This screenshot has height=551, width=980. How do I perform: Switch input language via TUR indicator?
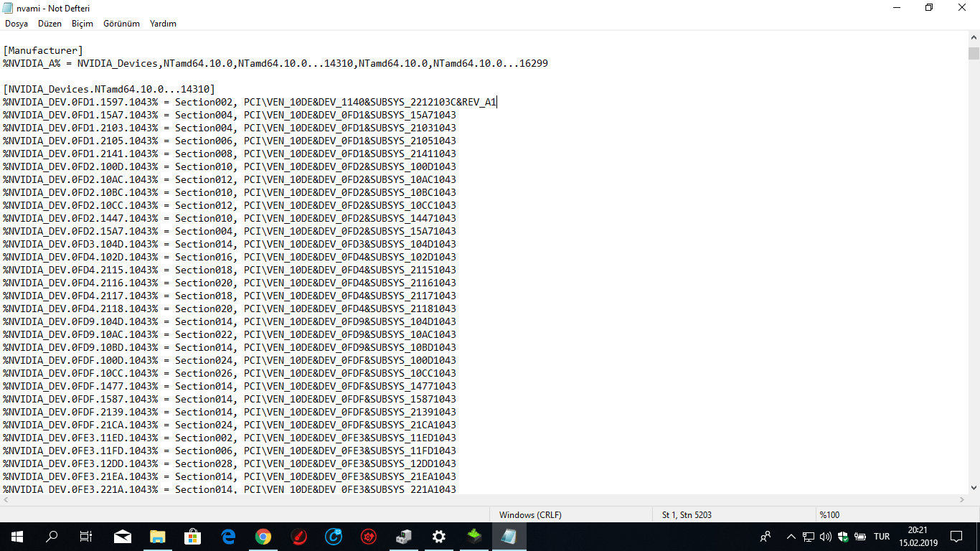pyautogui.click(x=882, y=536)
